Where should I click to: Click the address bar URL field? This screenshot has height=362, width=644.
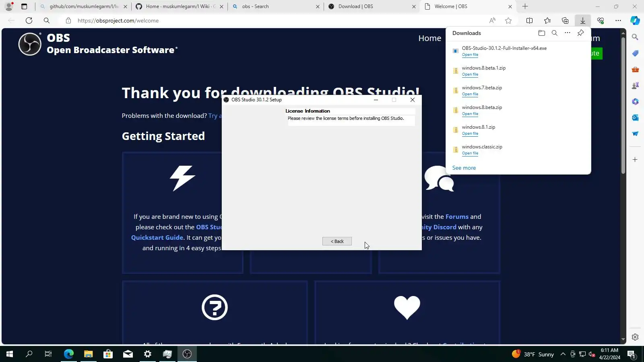click(278, 21)
